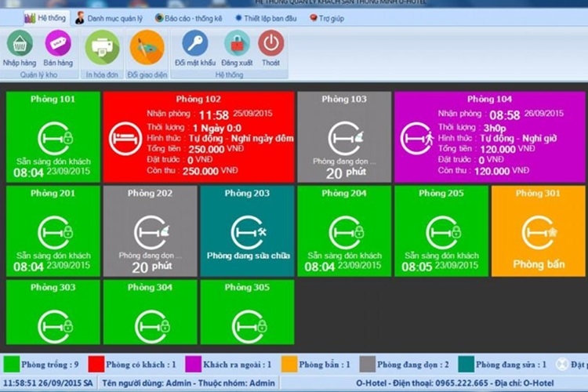588x392 pixels.
Task: Click Tổng tiền 250.000 in Phòng 102
Action: coord(195,149)
